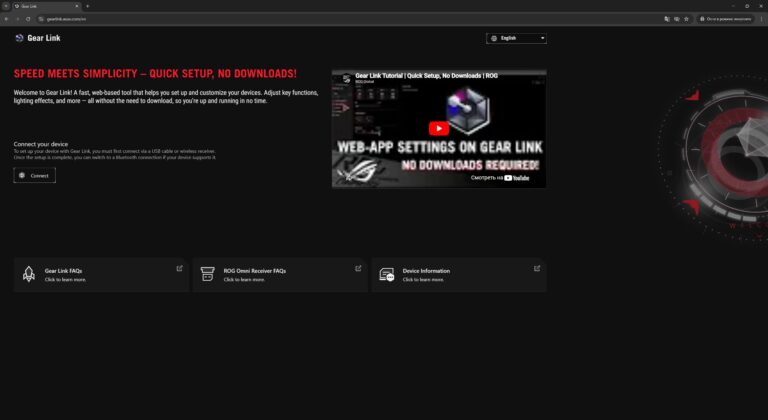
Task: Click the globe icon in language selector
Action: coord(494,38)
